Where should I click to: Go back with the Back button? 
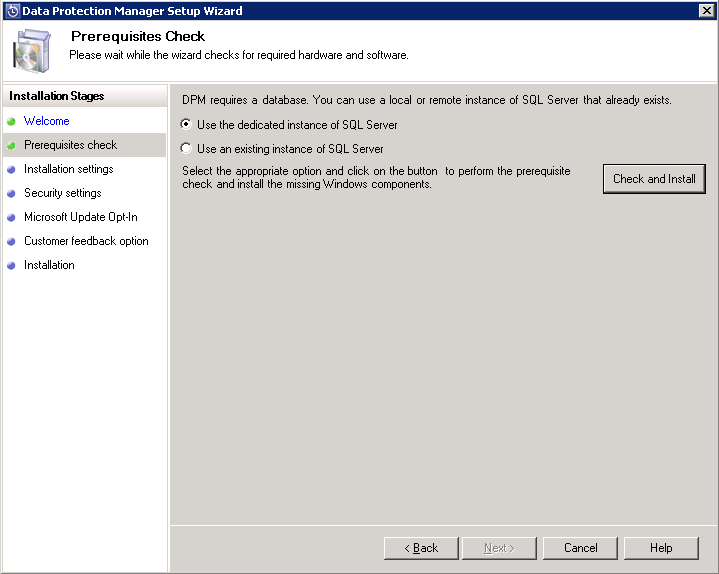click(x=421, y=548)
